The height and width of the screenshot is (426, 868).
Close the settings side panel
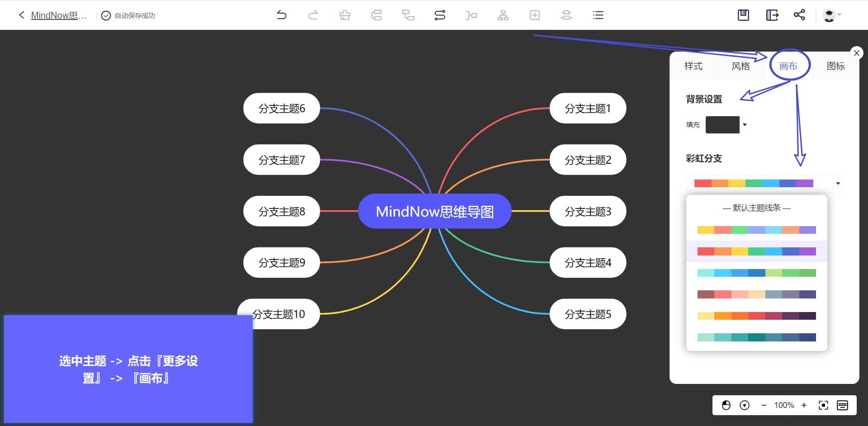856,53
